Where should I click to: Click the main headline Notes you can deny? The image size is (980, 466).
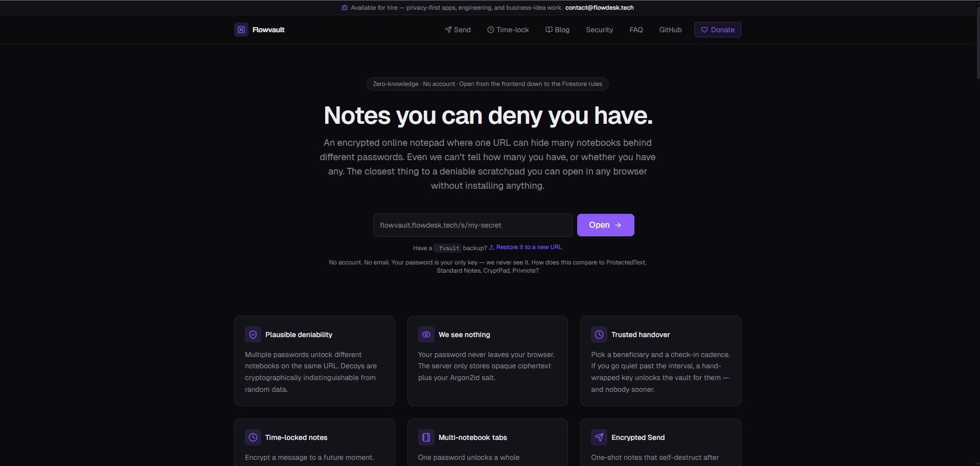[488, 116]
